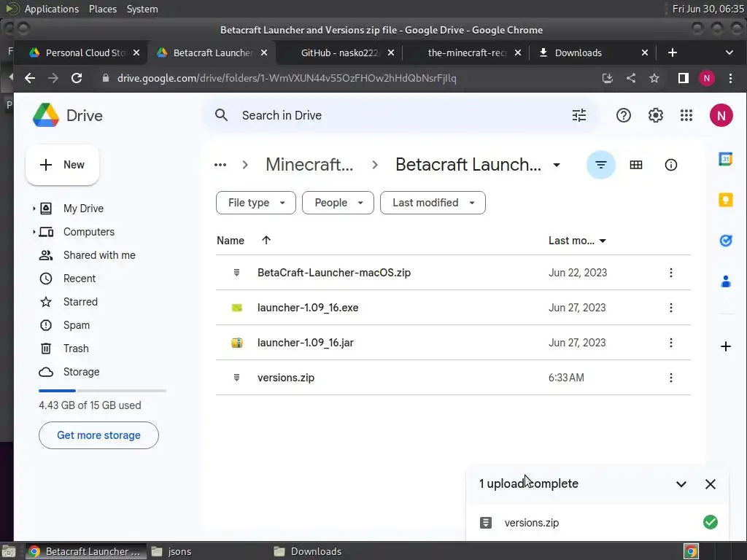Open Applications menu
The image size is (747, 560).
[x=52, y=9]
